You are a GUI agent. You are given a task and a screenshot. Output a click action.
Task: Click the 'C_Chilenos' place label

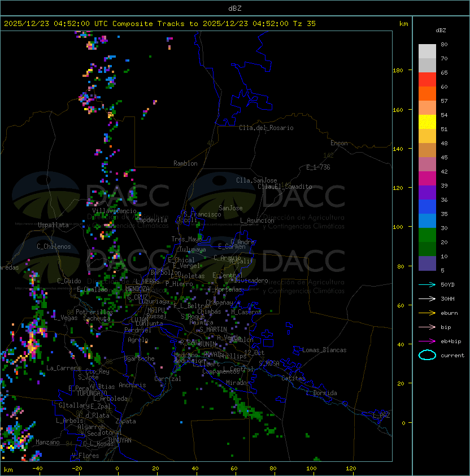click(54, 246)
